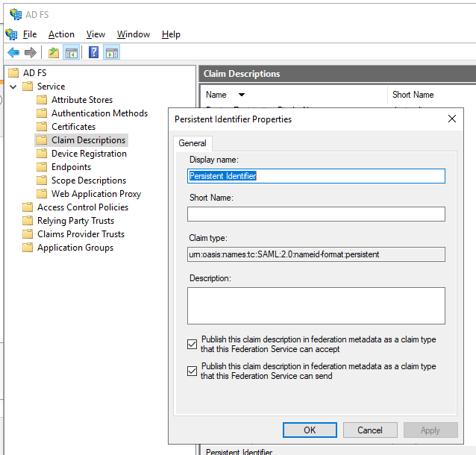
Task: Click the disabled Apply button
Action: pyautogui.click(x=430, y=430)
